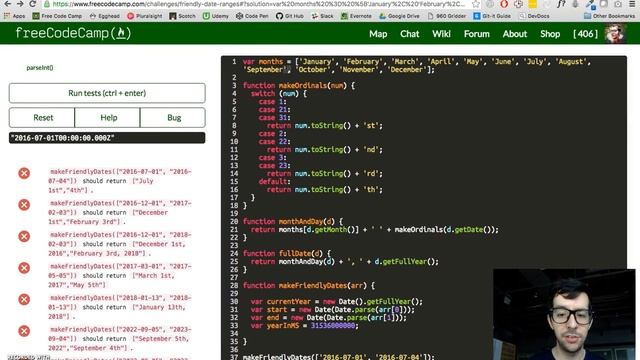Click the Reset button
This screenshot has height=360, width=640.
click(x=42, y=118)
